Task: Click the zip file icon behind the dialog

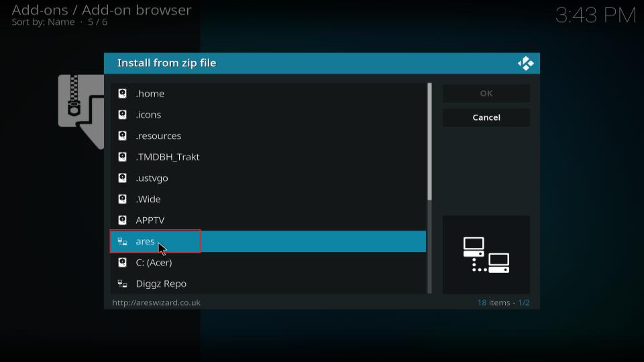Action: coord(81,112)
